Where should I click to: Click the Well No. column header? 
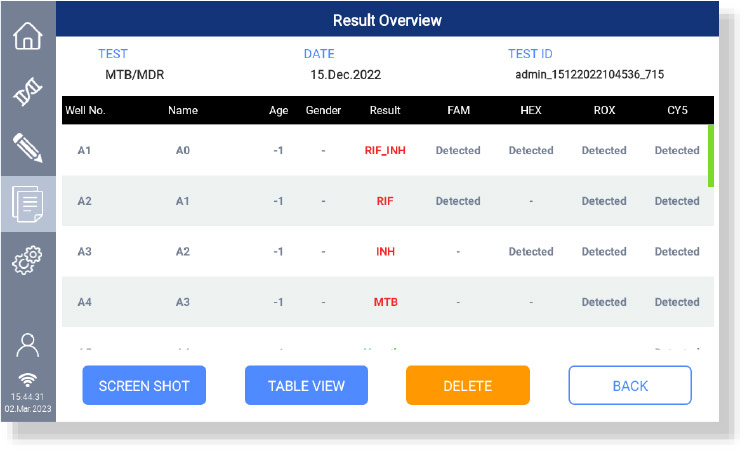click(88, 110)
